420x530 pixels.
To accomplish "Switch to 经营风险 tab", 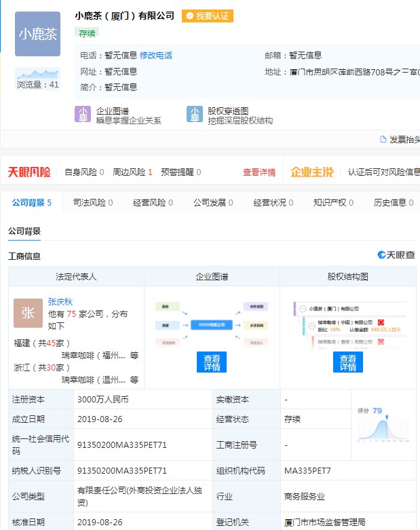I will point(153,202).
